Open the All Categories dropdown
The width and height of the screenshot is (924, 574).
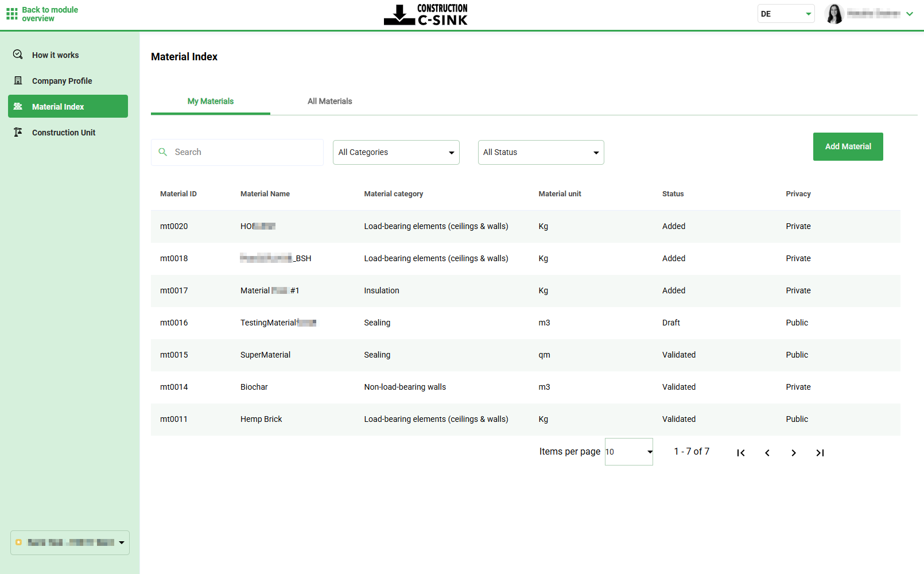click(395, 152)
